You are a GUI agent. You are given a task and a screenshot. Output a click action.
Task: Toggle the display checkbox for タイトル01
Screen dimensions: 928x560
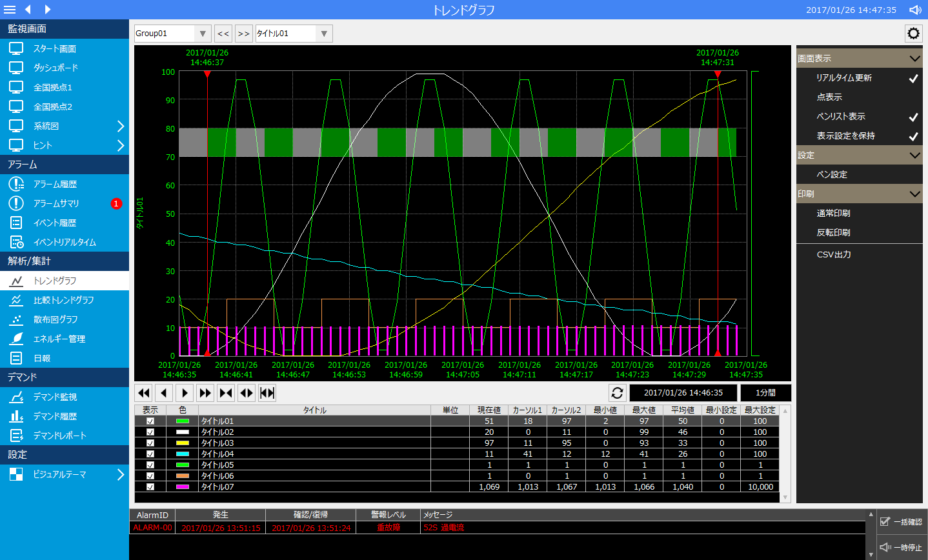150,421
